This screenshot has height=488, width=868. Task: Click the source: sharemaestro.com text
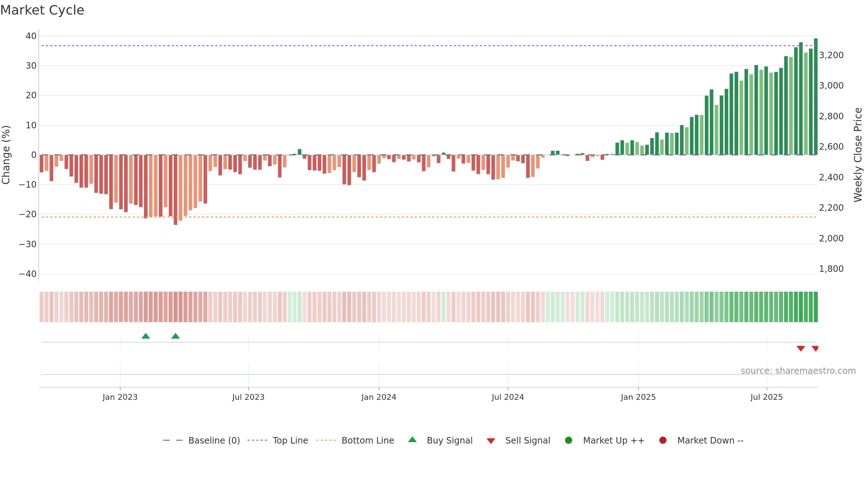(x=798, y=371)
